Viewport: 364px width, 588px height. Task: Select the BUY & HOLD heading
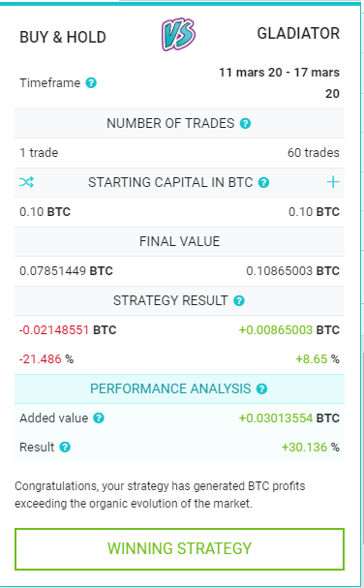63,37
